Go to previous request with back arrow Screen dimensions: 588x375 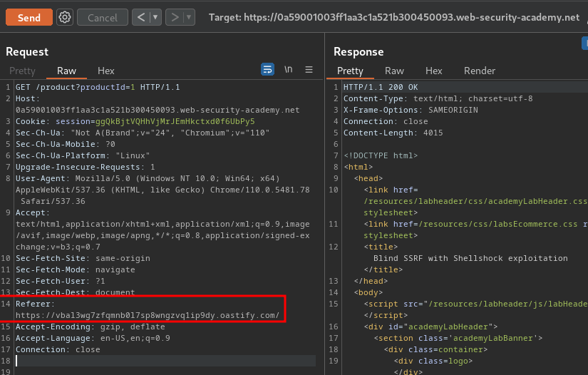141,17
